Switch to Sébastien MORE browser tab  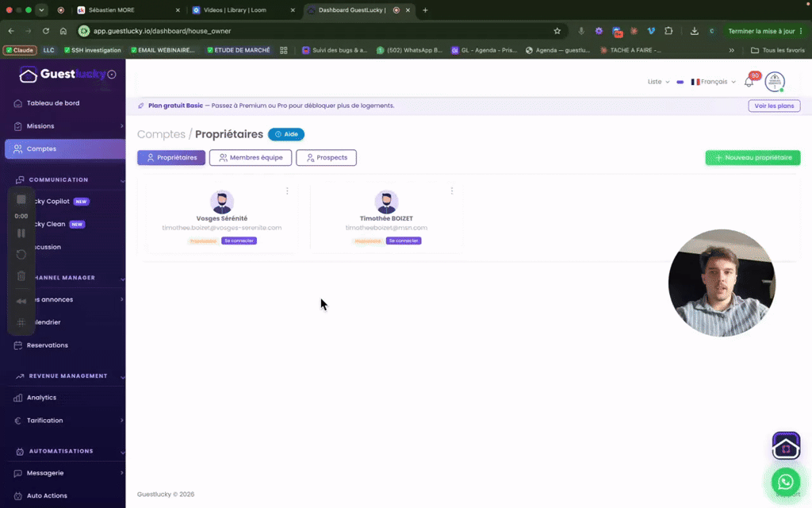(x=128, y=10)
